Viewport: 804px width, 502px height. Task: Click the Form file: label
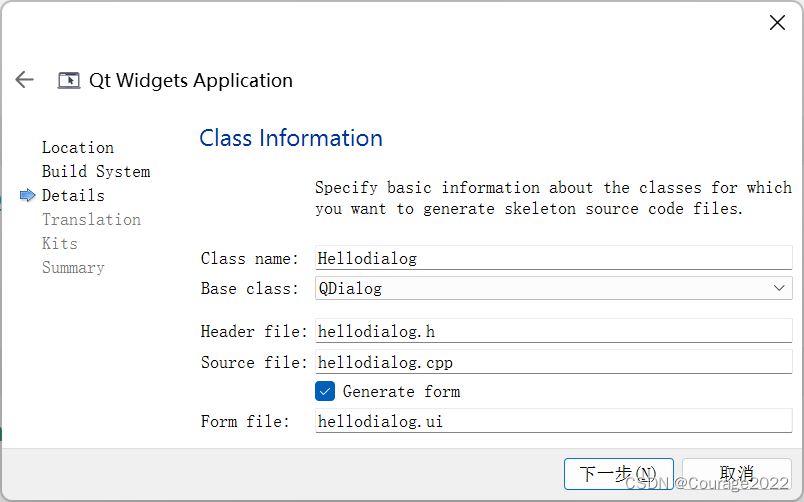coord(245,421)
